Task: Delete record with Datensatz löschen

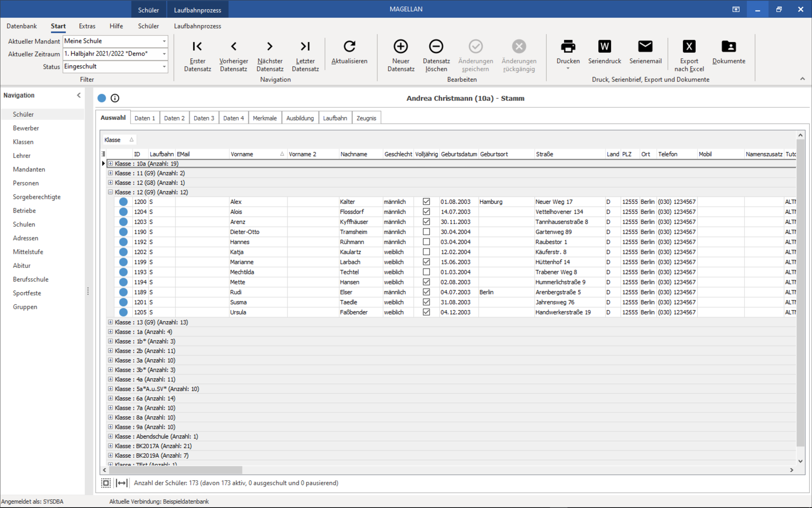Action: pyautogui.click(x=436, y=56)
